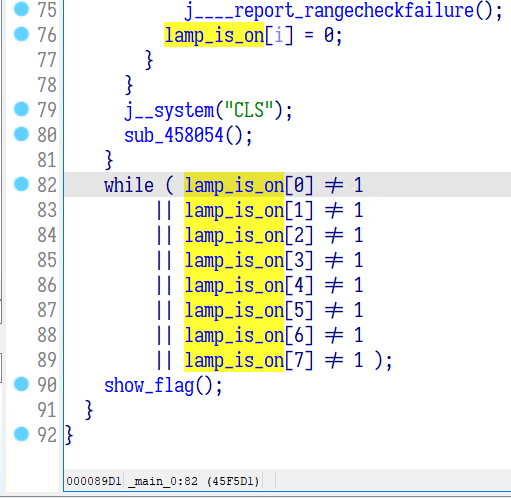
Task: Click line number 91 in gutter
Action: tap(47, 410)
